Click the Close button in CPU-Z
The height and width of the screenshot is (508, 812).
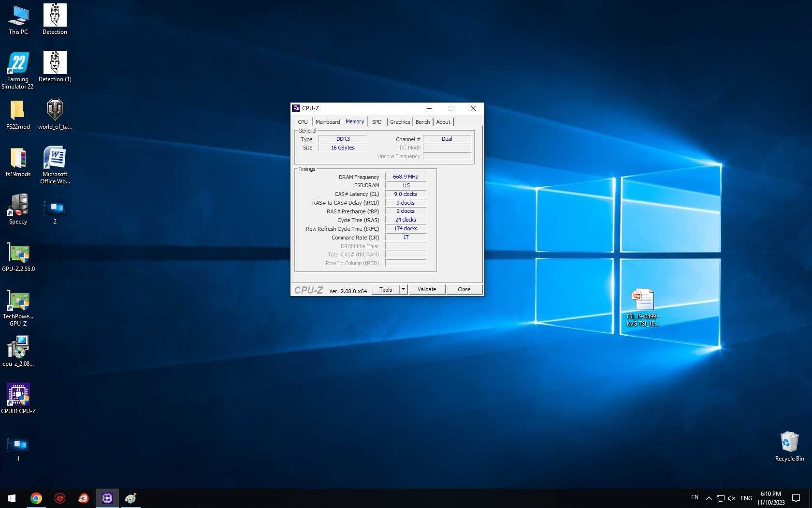point(464,289)
